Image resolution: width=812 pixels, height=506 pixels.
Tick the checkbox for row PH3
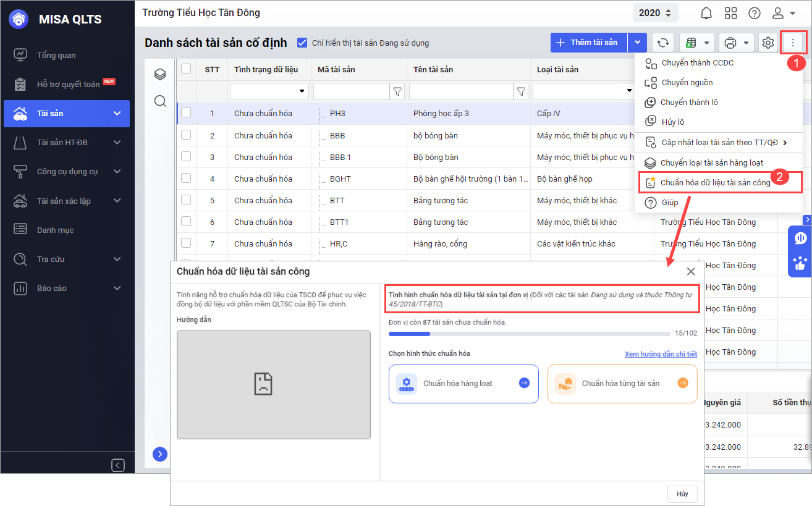pos(186,113)
